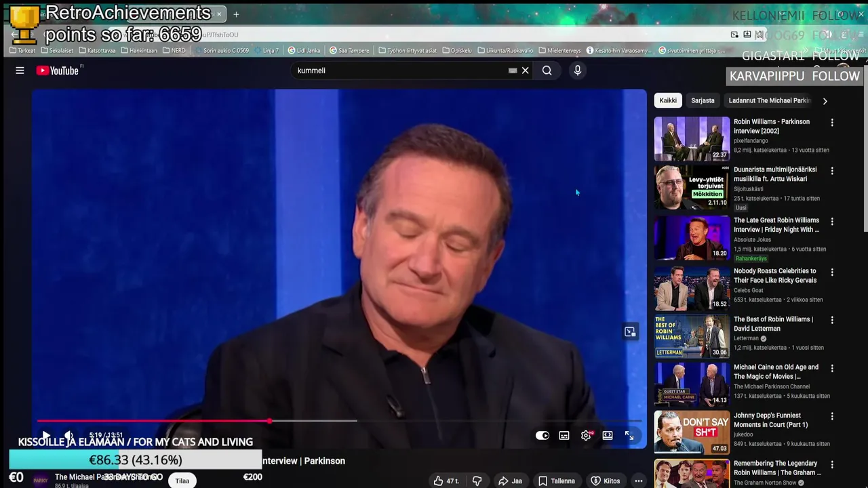Open Michael Caine video thumbnail

coord(692,384)
